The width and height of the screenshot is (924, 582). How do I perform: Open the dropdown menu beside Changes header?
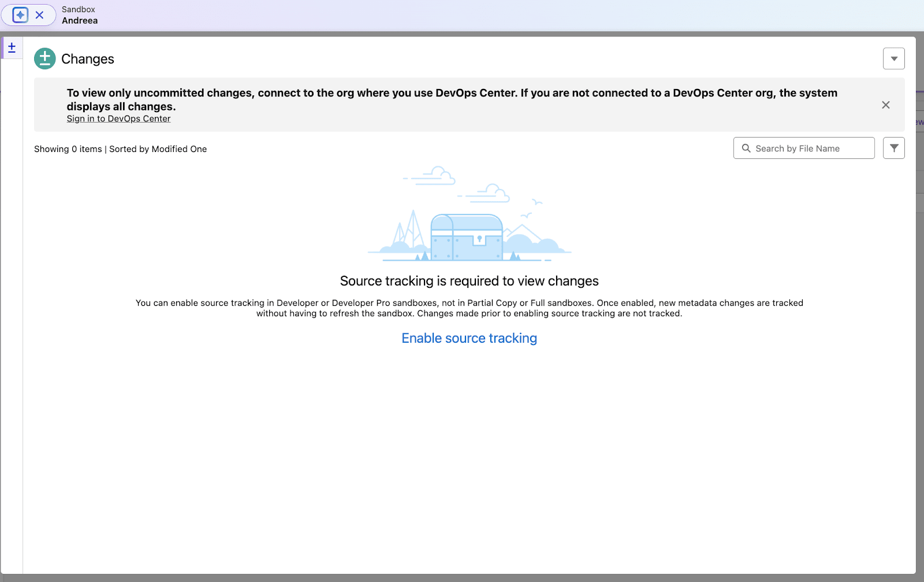(x=893, y=58)
